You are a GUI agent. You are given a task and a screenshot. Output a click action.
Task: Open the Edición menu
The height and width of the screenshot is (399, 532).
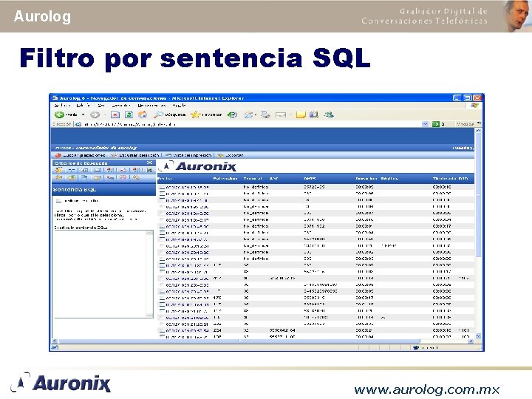coord(83,105)
